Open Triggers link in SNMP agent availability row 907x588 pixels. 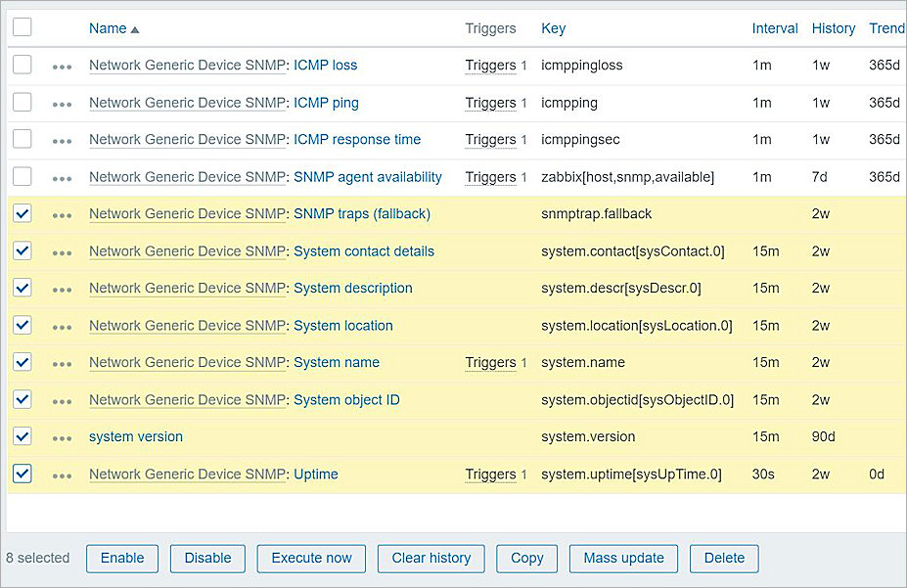pos(490,177)
